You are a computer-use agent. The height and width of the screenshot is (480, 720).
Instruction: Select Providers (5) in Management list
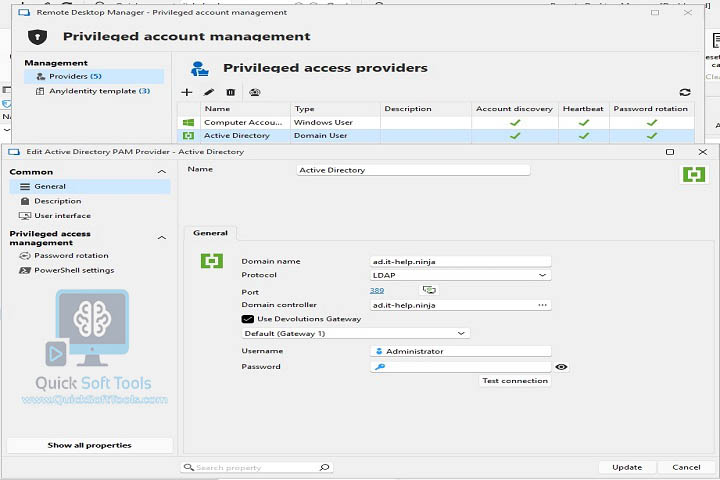94,76
